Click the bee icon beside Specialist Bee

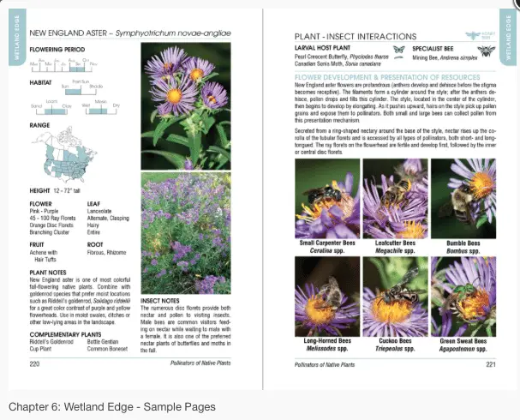[x=487, y=51]
